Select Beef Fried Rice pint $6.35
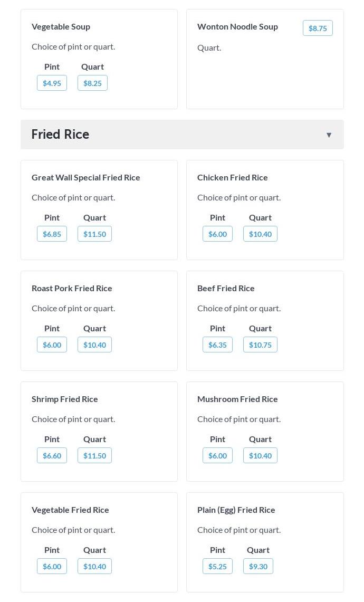Image resolution: width=364 pixels, height=602 pixels. [217, 345]
